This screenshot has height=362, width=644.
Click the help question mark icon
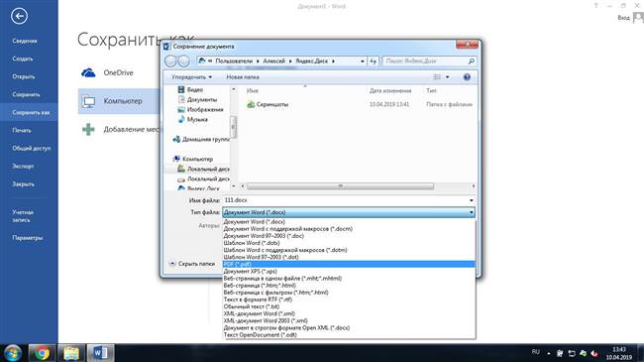pos(467,77)
